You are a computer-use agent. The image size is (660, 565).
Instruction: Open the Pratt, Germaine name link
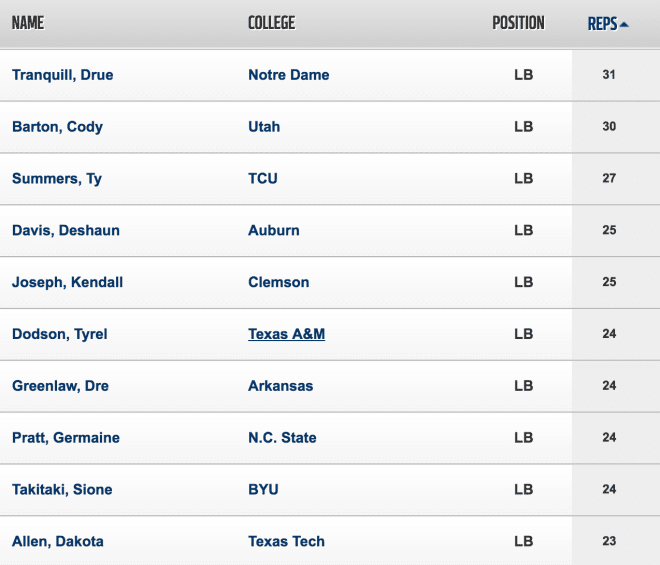[x=66, y=437]
